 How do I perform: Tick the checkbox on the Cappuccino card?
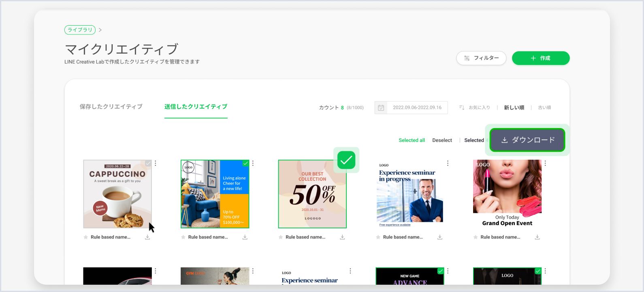coord(148,163)
